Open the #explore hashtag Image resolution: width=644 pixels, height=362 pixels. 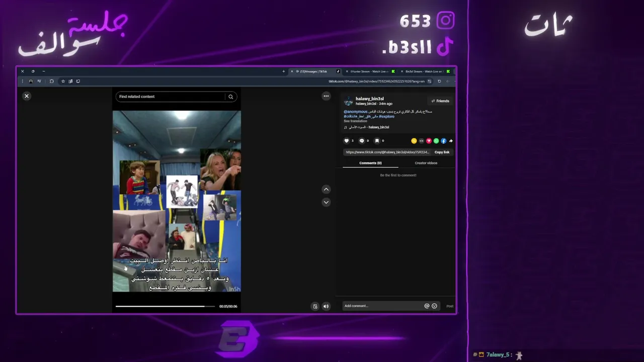point(386,116)
